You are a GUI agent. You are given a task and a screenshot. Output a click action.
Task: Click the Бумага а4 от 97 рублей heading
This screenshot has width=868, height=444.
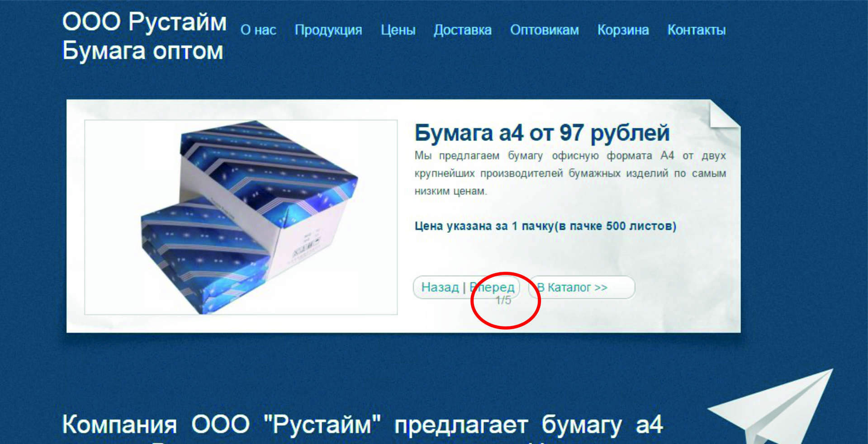(542, 133)
